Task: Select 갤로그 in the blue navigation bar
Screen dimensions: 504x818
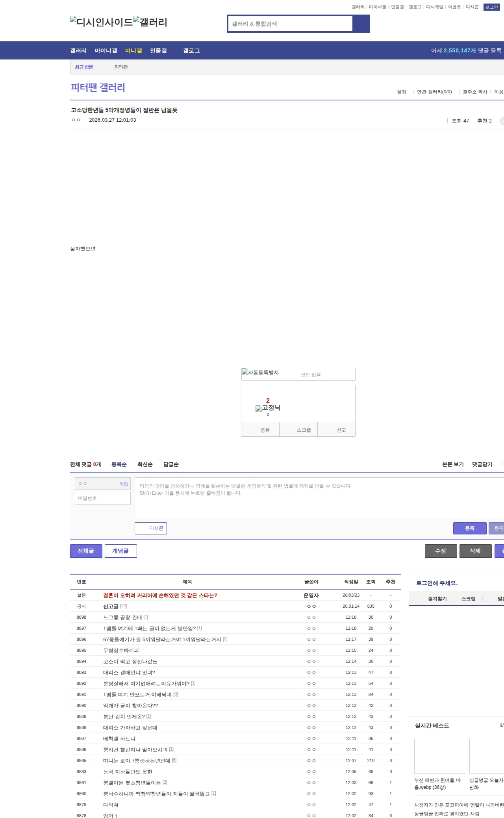Action: pyautogui.click(x=191, y=51)
